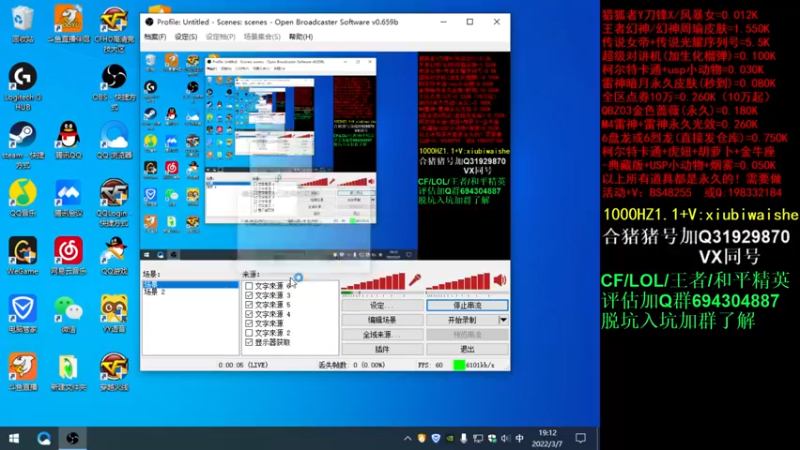Open the 场景集合(S) menu
The width and height of the screenshot is (800, 450).
click(262, 37)
